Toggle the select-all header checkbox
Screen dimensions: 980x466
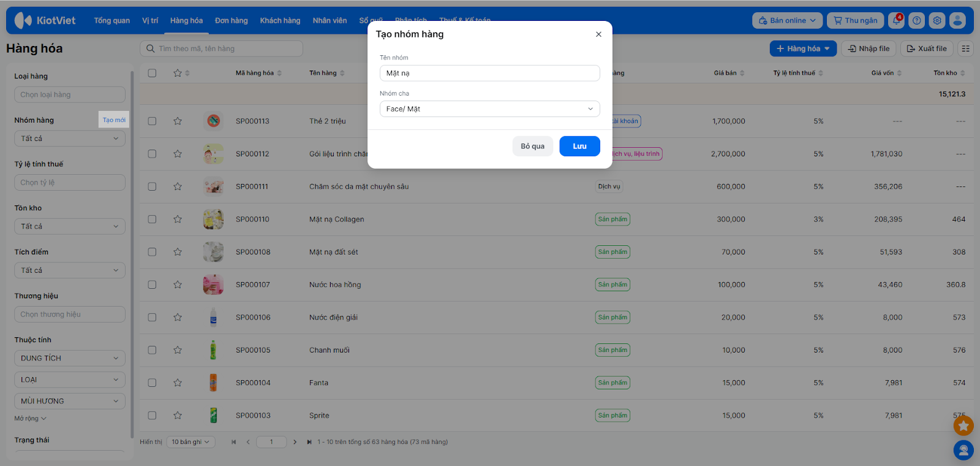pos(152,73)
